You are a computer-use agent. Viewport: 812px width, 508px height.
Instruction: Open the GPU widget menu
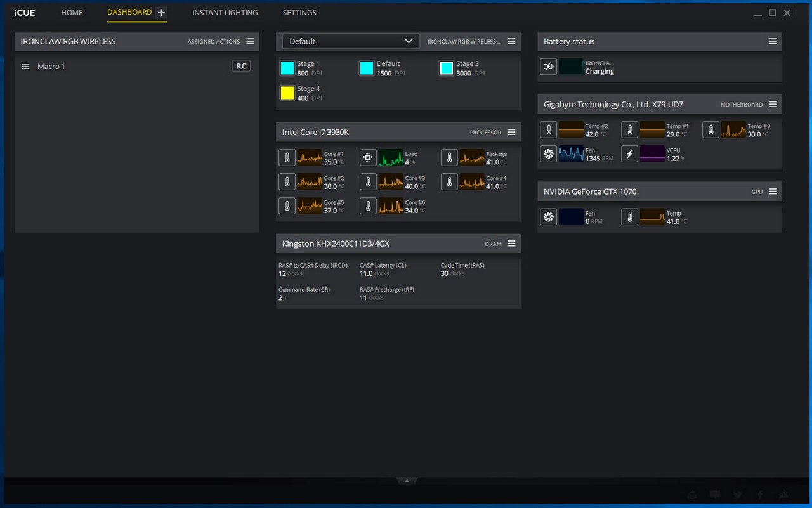[x=773, y=192]
